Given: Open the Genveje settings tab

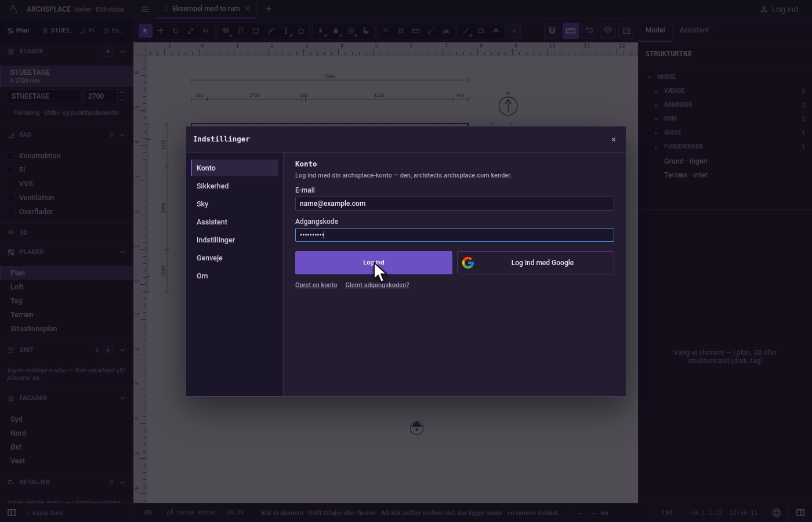Looking at the screenshot, I should [x=234, y=258].
